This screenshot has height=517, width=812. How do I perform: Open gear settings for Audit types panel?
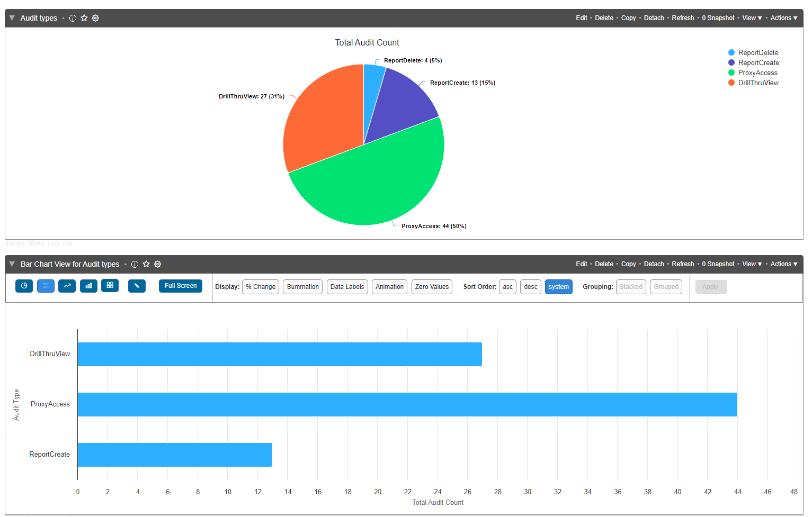click(x=95, y=18)
